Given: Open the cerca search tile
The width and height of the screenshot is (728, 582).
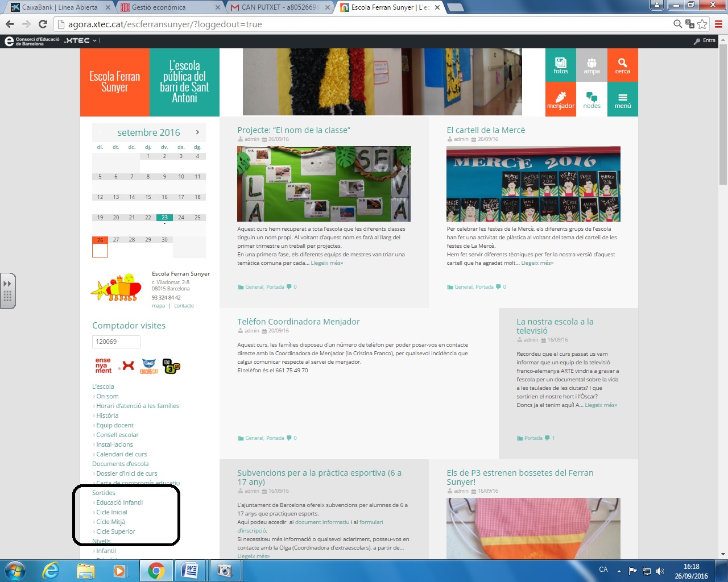Looking at the screenshot, I should coord(622,65).
